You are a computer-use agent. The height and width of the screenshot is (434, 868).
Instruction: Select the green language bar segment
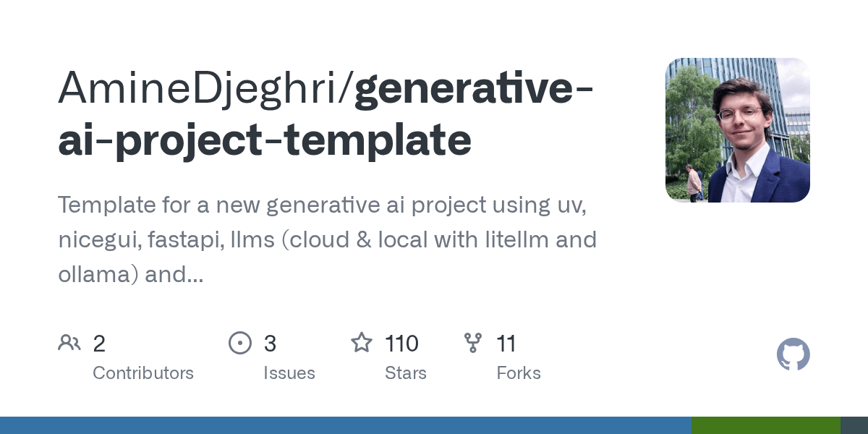click(x=766, y=425)
